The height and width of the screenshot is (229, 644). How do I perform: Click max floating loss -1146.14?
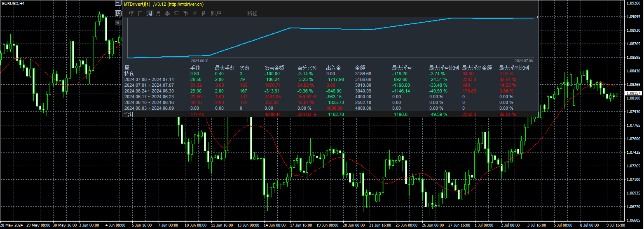point(402,91)
